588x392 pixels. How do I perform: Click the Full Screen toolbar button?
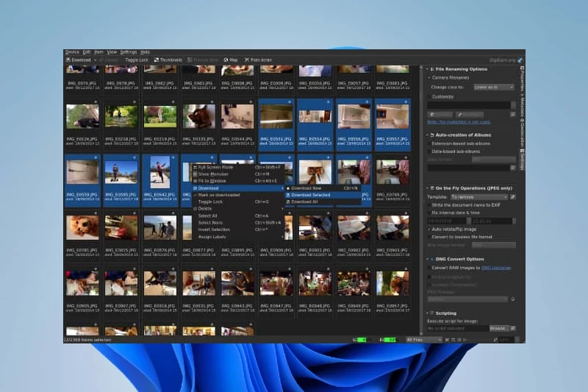click(x=258, y=60)
